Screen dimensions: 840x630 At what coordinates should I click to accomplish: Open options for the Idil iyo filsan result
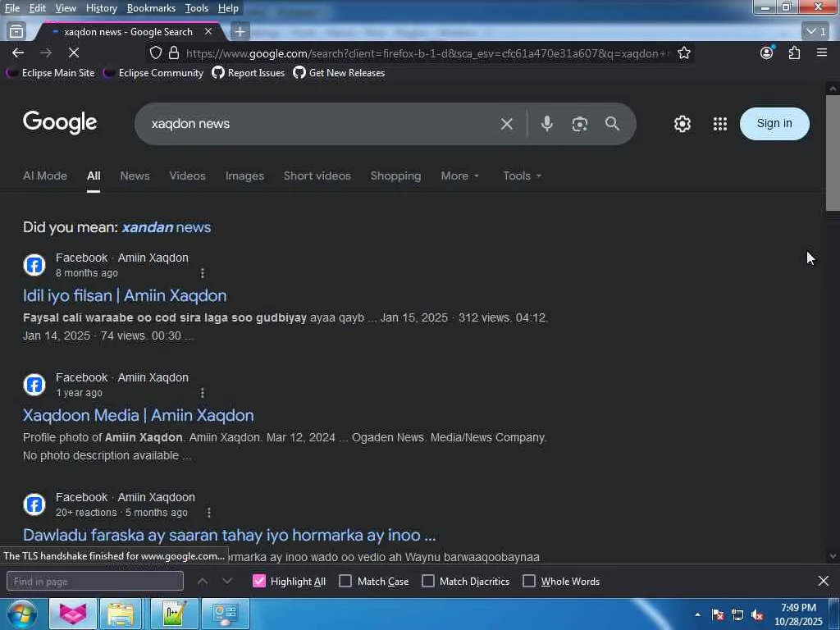(203, 273)
